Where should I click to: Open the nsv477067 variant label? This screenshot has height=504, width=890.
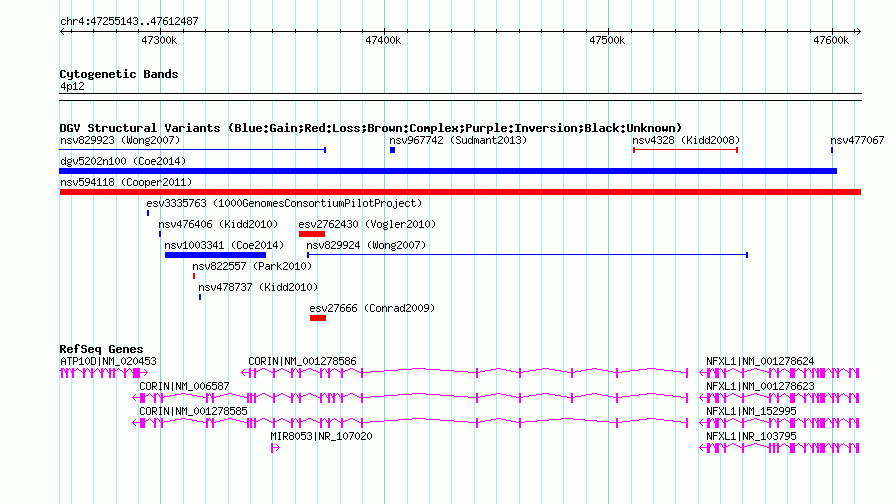[x=857, y=140]
